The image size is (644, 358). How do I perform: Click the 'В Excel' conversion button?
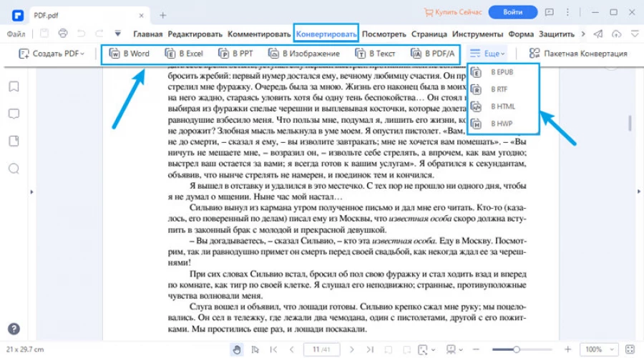click(184, 54)
